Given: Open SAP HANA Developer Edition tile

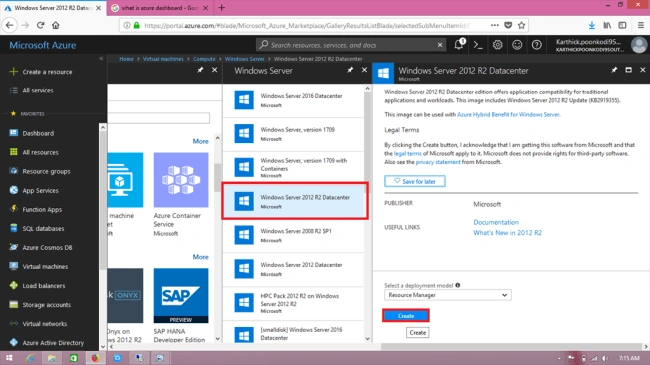Looking at the screenshot, I should [181, 305].
